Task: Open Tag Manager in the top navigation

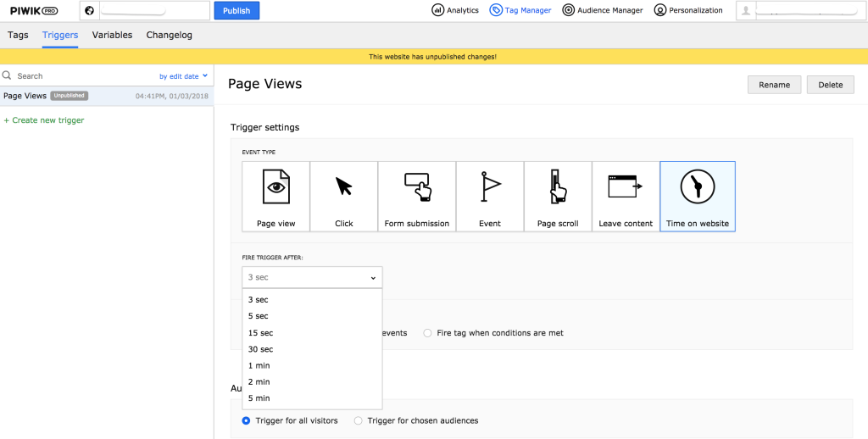Action: pos(520,10)
